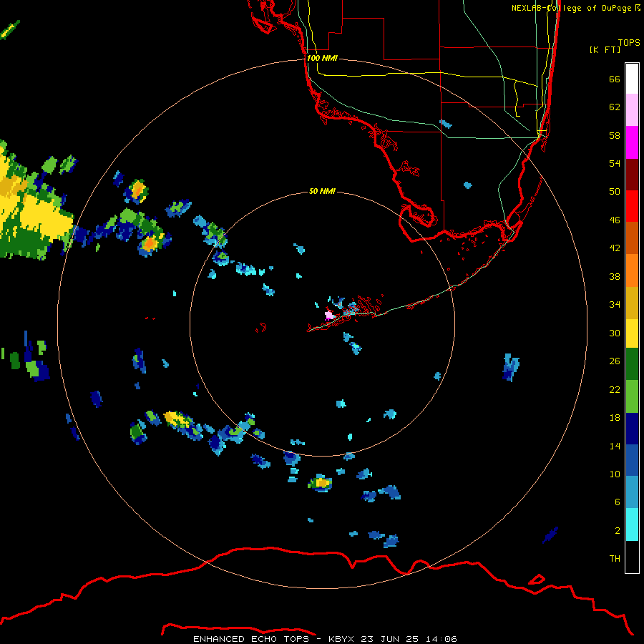Select the 54 legend value
The image size is (644, 644).
tap(615, 163)
